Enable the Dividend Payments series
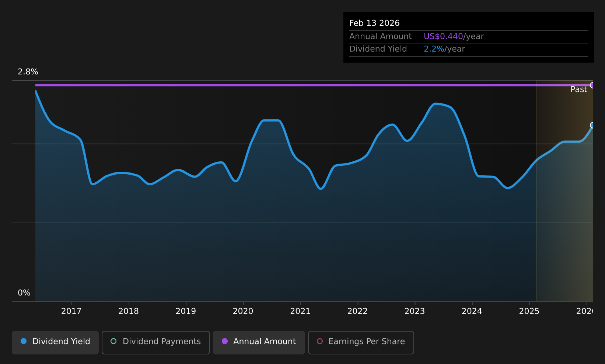 [156, 342]
